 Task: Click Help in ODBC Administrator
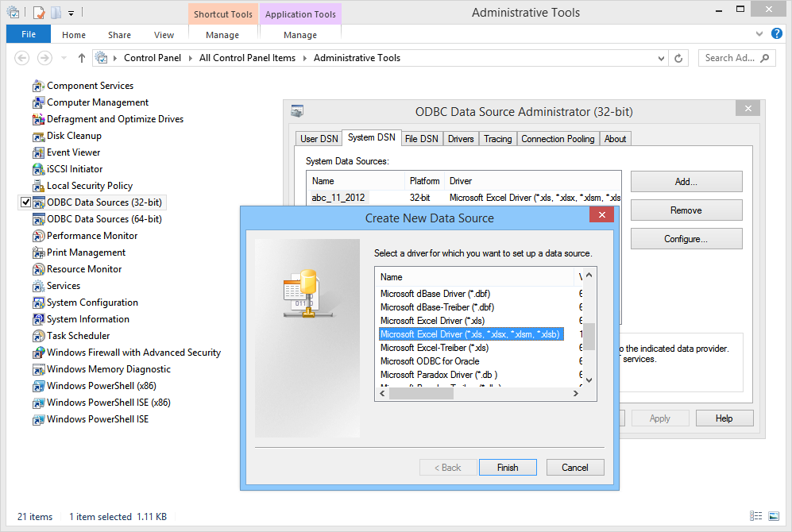pyautogui.click(x=724, y=418)
